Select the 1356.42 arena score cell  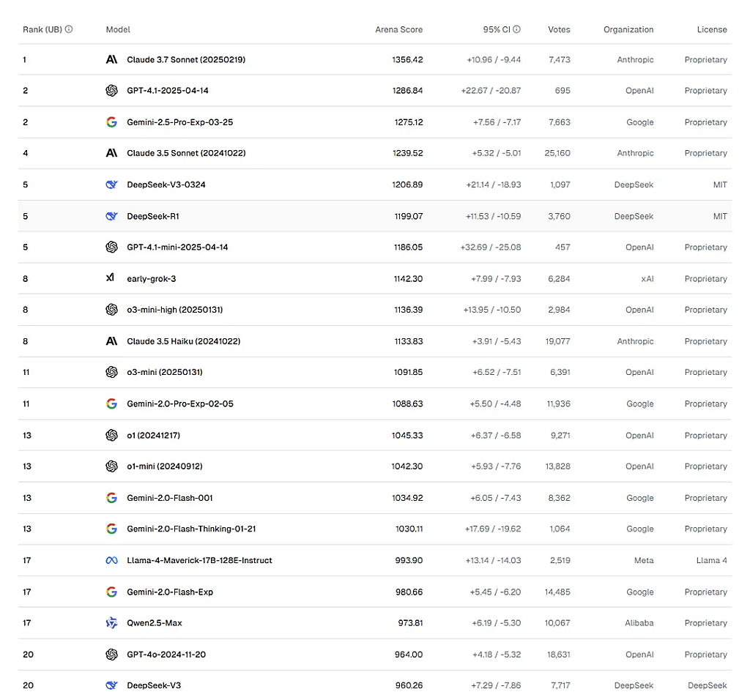click(407, 59)
